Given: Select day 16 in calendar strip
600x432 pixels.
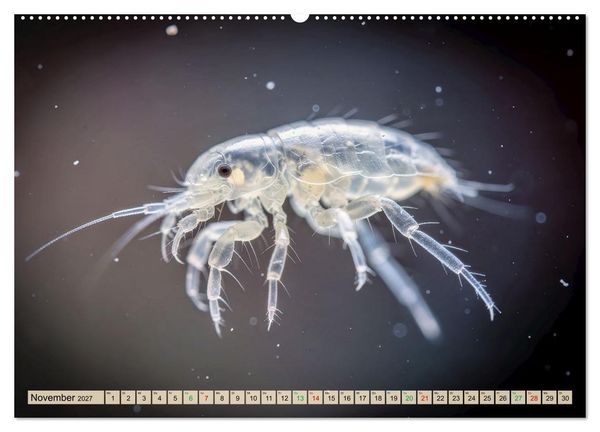Looking at the screenshot, I should tap(346, 398).
